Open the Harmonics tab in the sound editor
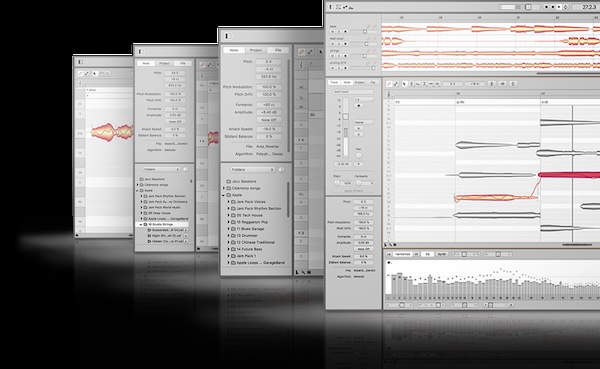600x369 pixels. pyautogui.click(x=402, y=254)
